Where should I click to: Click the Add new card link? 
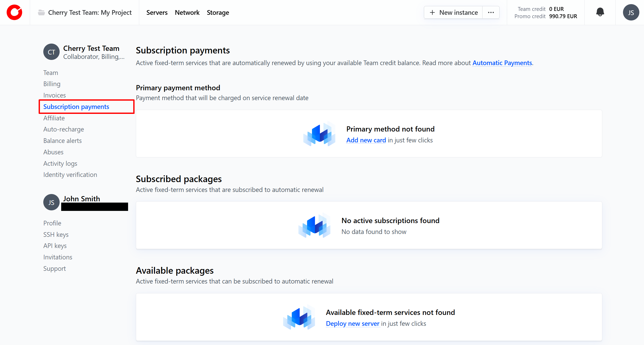pos(366,140)
